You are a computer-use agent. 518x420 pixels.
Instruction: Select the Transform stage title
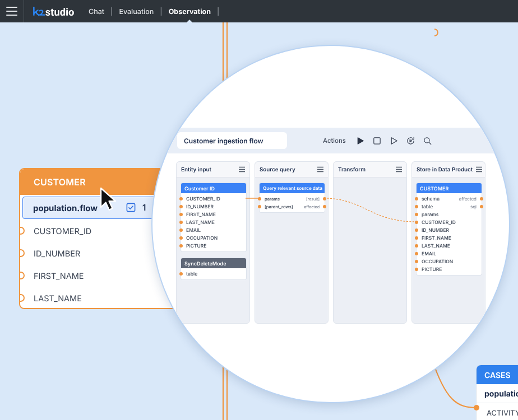tap(351, 169)
